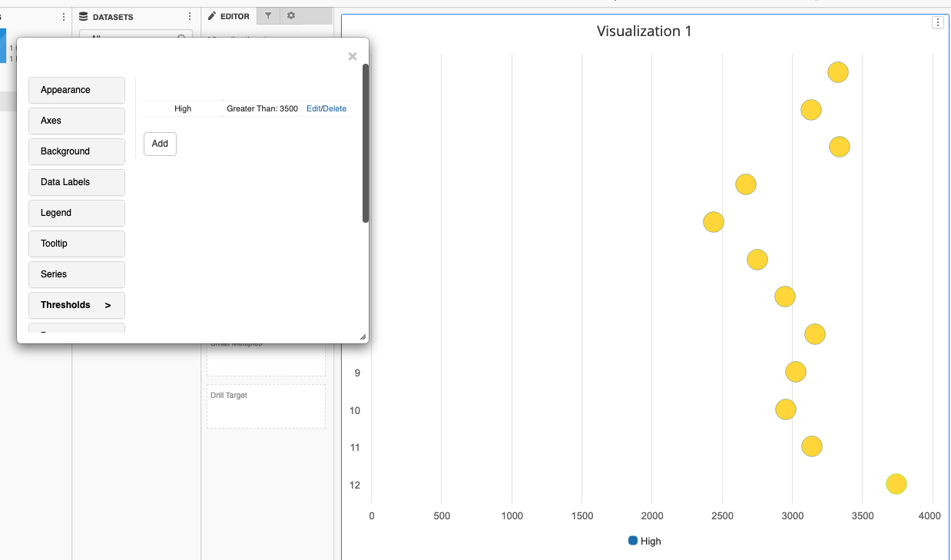This screenshot has width=951, height=560.
Task: Open the filter tab icon beside Editor
Action: coord(268,16)
